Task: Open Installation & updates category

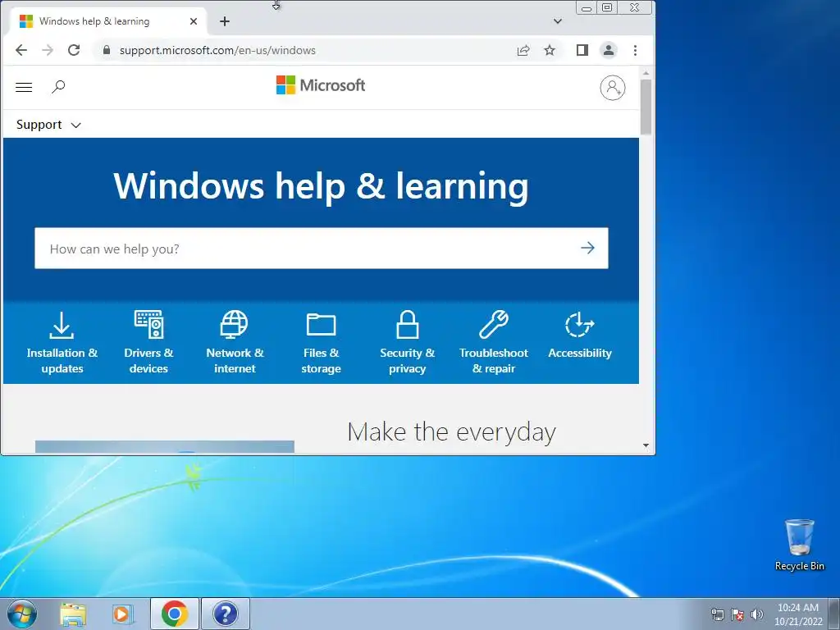Action: click(x=62, y=343)
